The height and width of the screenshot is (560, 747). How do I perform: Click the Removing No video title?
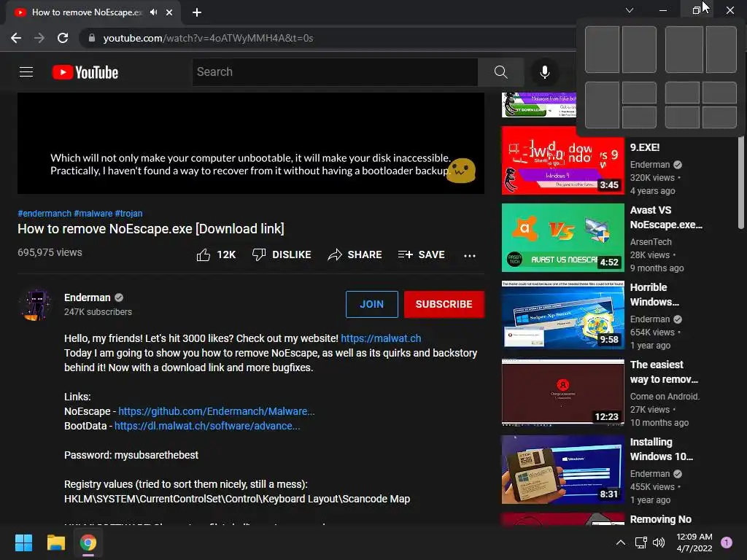660,519
